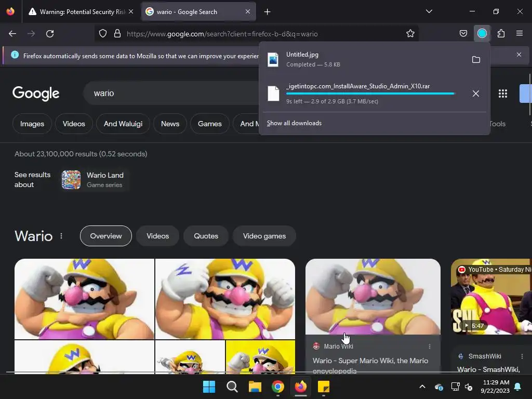Select the And Waluigi chip

click(123, 124)
